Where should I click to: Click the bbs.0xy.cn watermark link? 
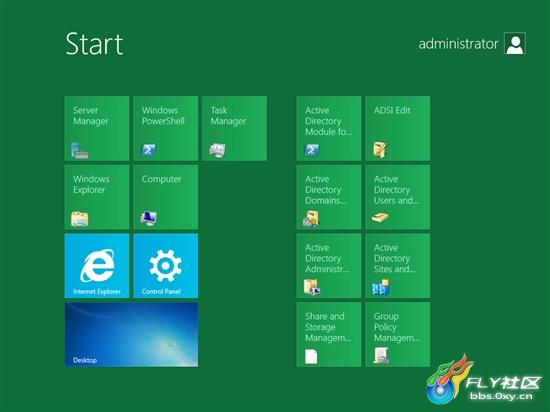[501, 397]
